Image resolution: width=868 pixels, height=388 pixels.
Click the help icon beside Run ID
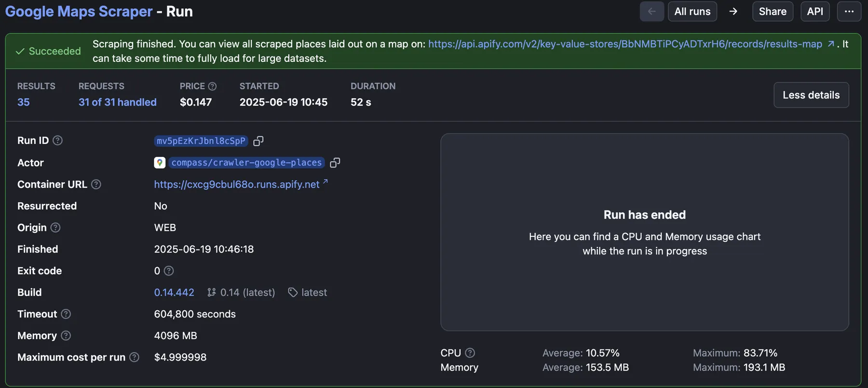coord(57,140)
